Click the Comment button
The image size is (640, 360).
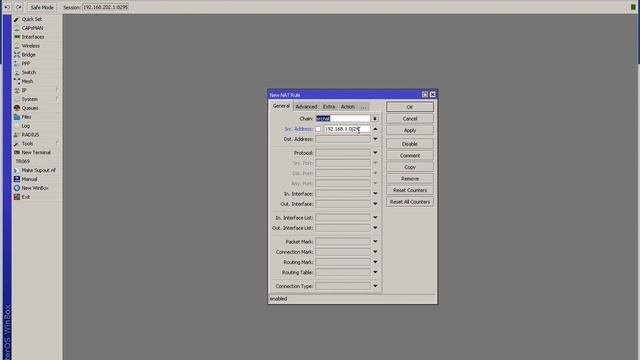click(410, 156)
